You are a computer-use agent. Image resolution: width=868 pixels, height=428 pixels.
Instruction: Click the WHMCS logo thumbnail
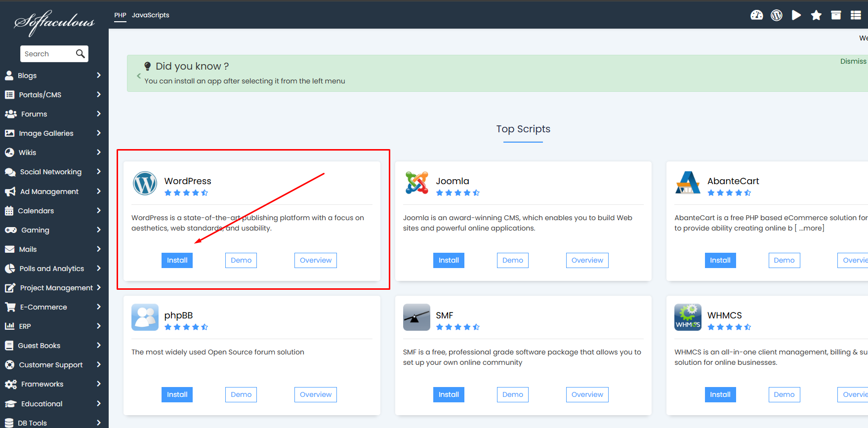(688, 317)
